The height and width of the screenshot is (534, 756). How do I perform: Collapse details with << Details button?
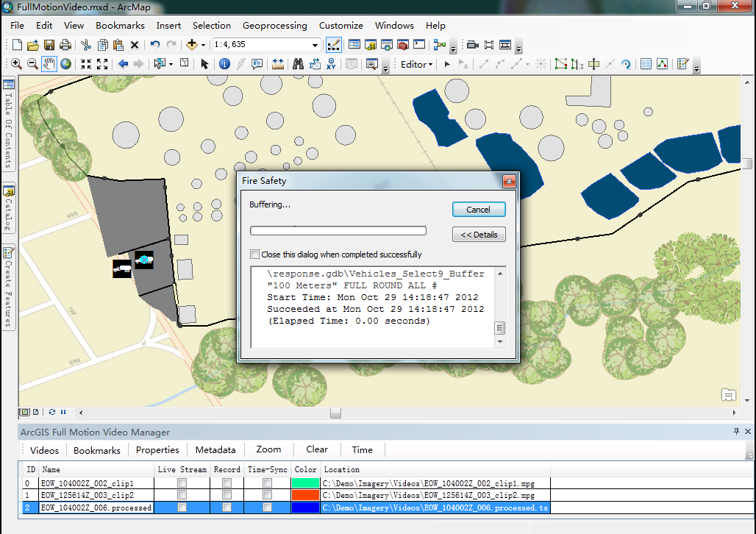(479, 235)
